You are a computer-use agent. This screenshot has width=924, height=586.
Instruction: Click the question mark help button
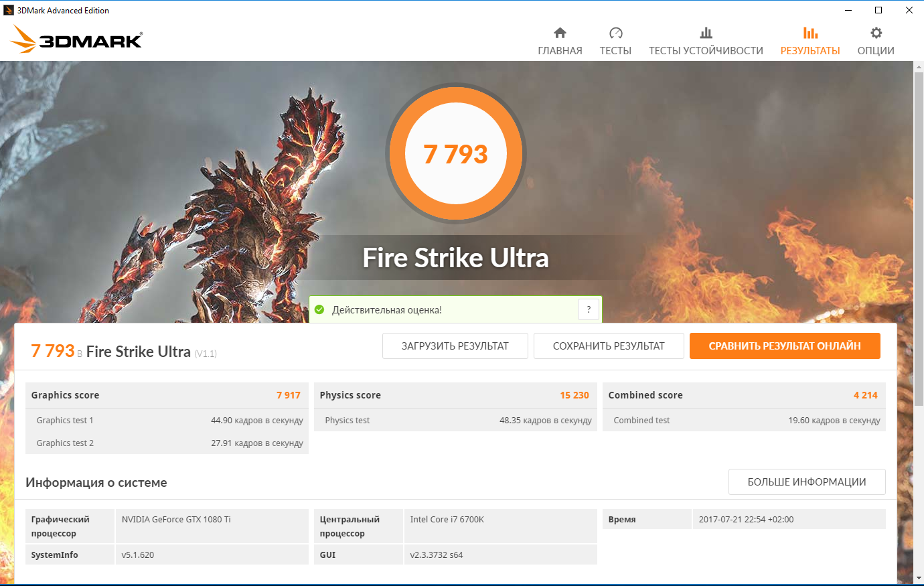tap(589, 309)
